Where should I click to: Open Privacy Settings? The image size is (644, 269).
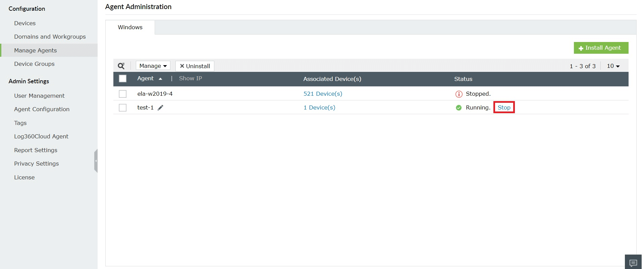tap(36, 164)
